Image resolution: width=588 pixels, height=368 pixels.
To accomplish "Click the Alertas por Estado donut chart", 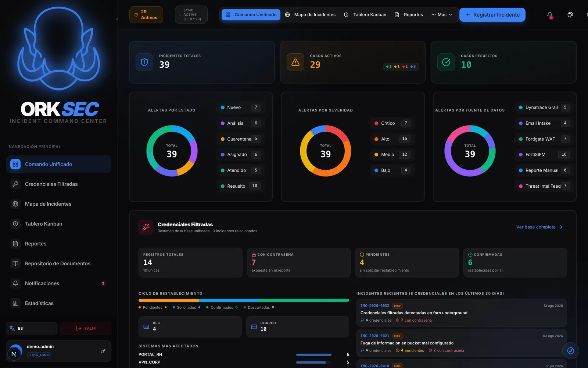I will coord(172,151).
